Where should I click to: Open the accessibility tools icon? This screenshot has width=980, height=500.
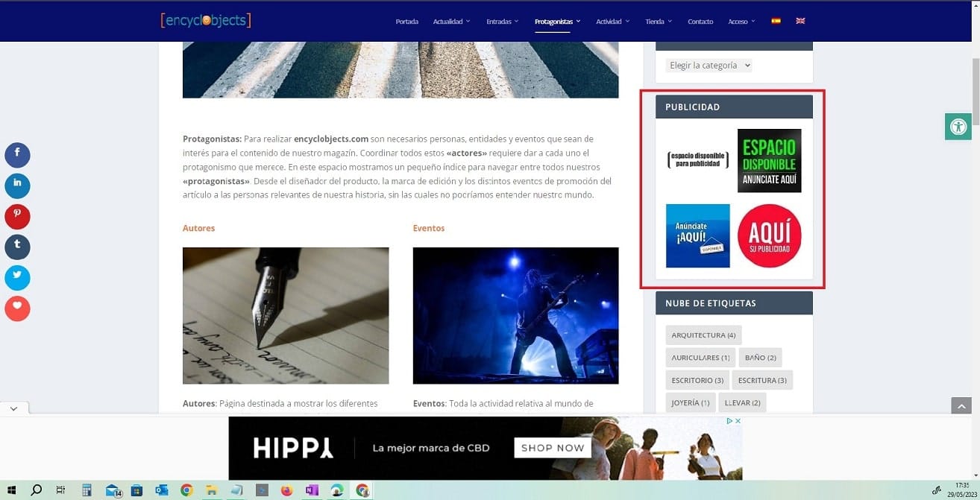coord(958,127)
